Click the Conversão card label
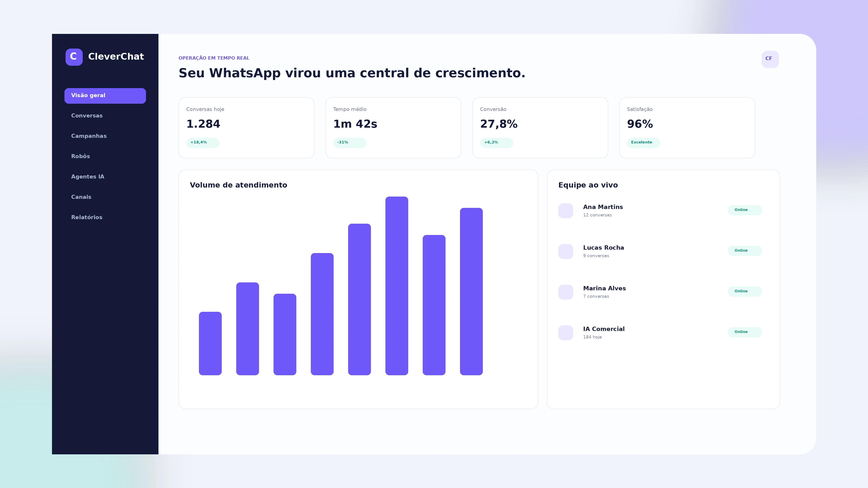 (493, 109)
